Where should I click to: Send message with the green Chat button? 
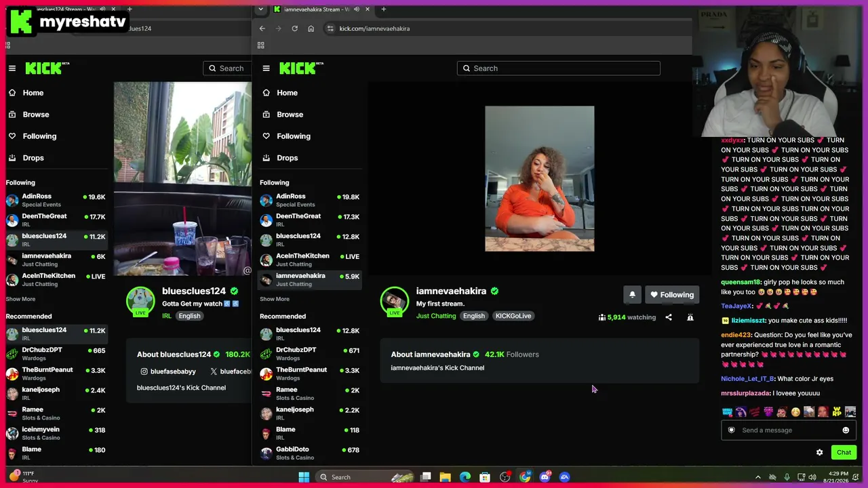tap(844, 453)
